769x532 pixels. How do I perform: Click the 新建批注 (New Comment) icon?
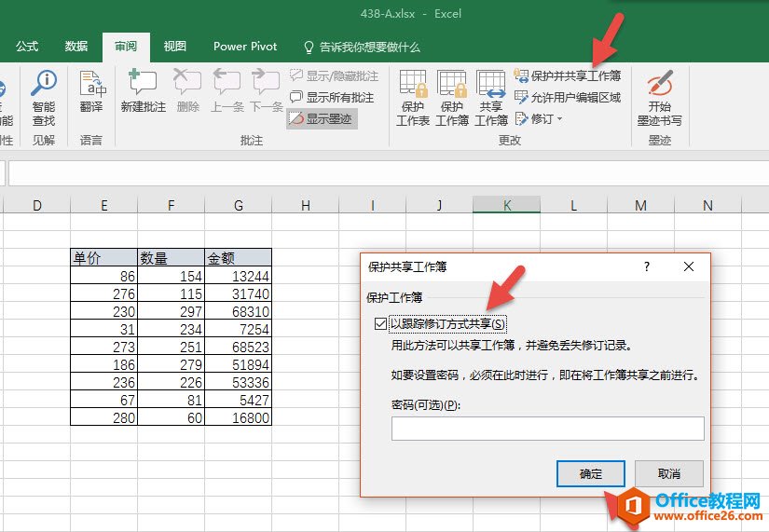tap(143, 86)
